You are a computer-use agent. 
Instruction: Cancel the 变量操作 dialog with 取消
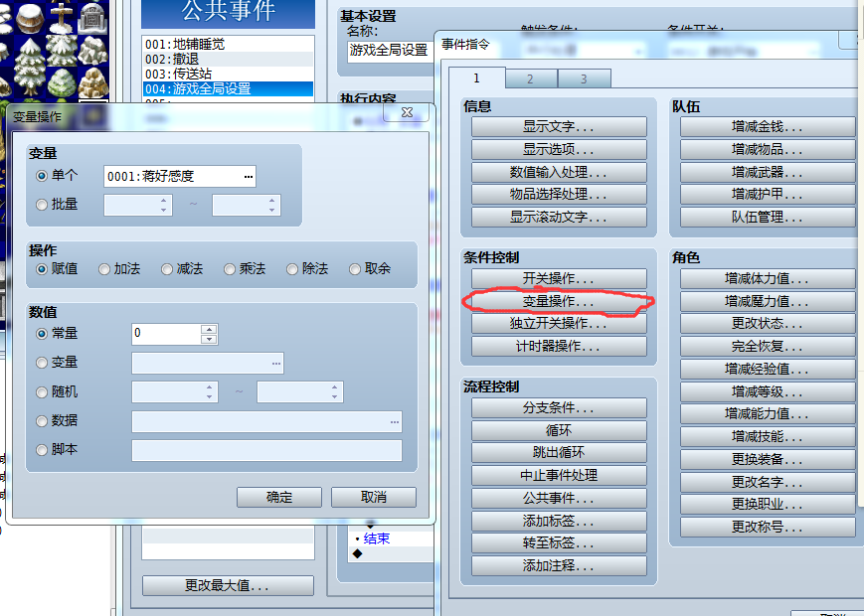(374, 497)
